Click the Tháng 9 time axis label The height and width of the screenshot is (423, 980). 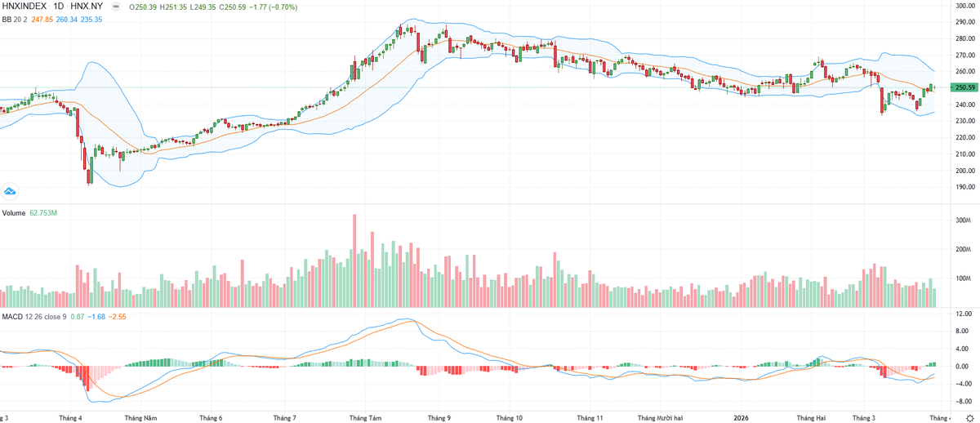coord(439,417)
